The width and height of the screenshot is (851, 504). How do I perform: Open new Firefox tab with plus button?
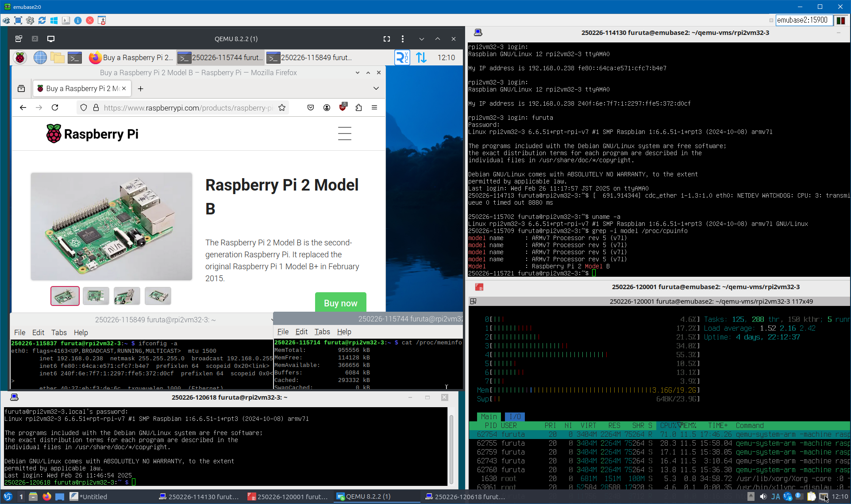click(140, 88)
